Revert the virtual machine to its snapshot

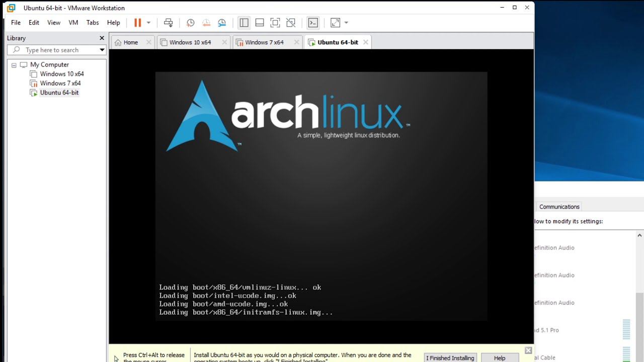point(206,23)
